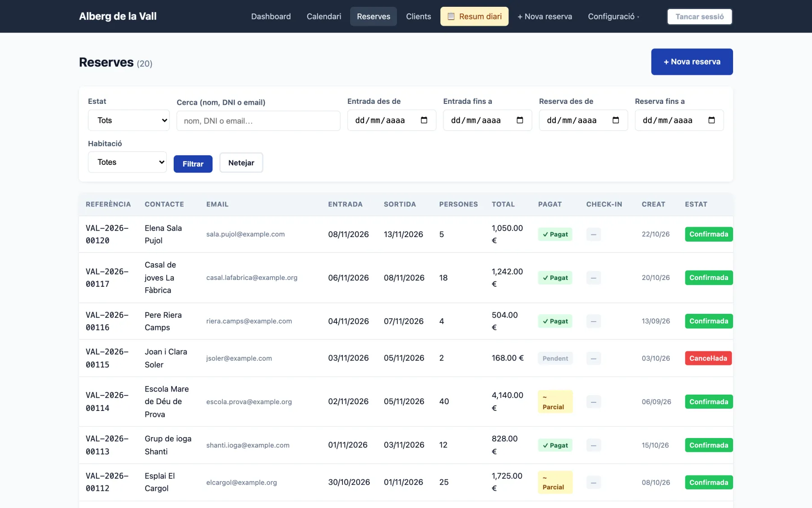This screenshot has width=812, height=508.
Task: Open calendar picker for Reserva des de
Action: pos(616,120)
